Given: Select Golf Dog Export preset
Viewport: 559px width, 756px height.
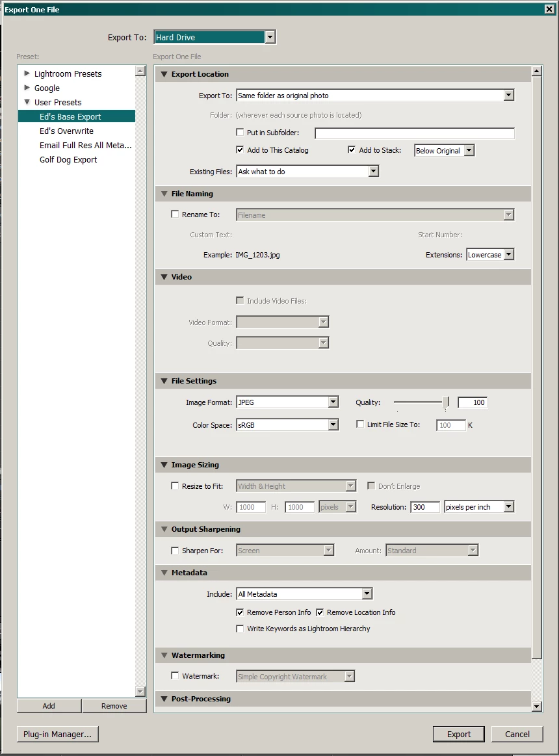Looking at the screenshot, I should point(68,160).
